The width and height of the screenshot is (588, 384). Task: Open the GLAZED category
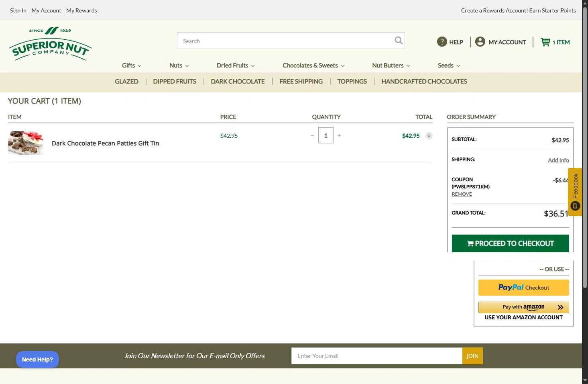126,82
